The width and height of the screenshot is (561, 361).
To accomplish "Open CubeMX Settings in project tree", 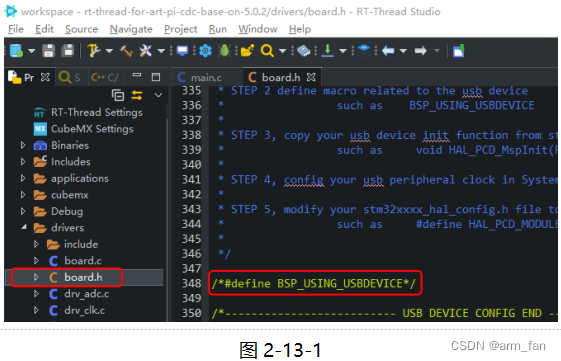I will pyautogui.click(x=83, y=129).
